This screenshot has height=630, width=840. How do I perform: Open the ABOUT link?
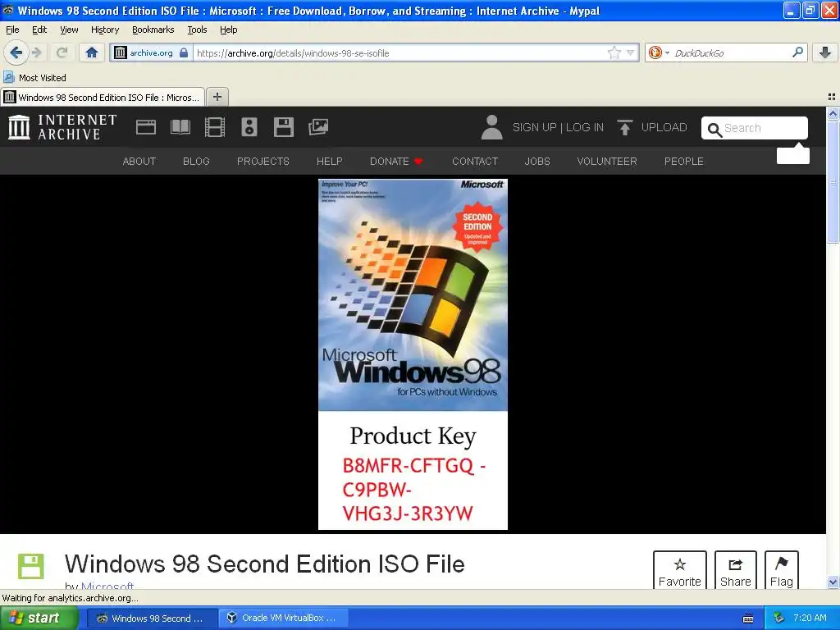point(139,162)
